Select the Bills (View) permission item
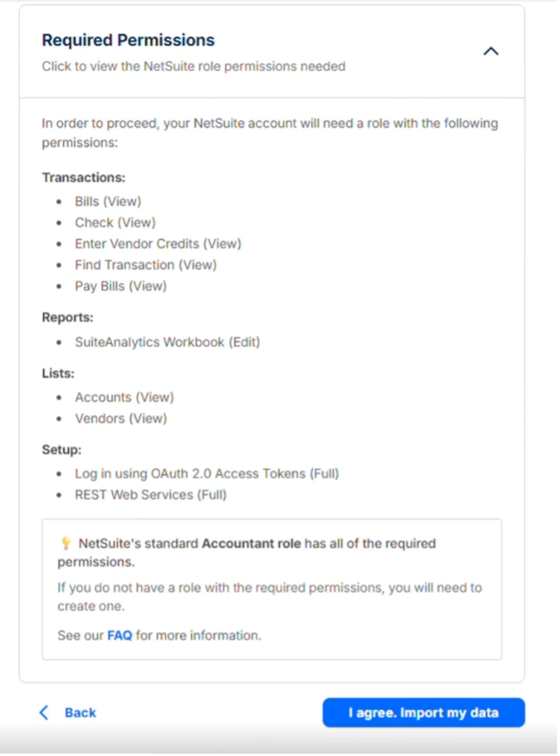This screenshot has height=756, width=560. pos(107,201)
